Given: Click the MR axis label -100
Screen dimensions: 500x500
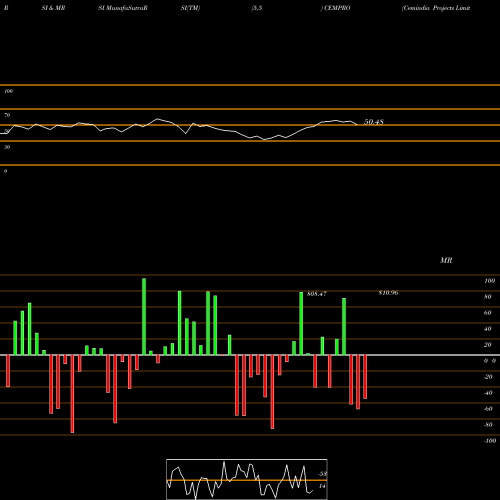Looking at the screenshot, I should (x=490, y=441).
